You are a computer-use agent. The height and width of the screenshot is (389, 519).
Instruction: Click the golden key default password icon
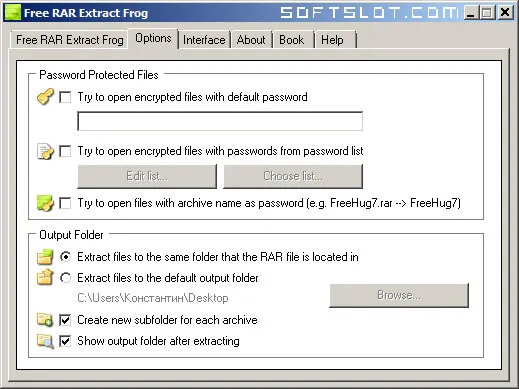point(45,97)
